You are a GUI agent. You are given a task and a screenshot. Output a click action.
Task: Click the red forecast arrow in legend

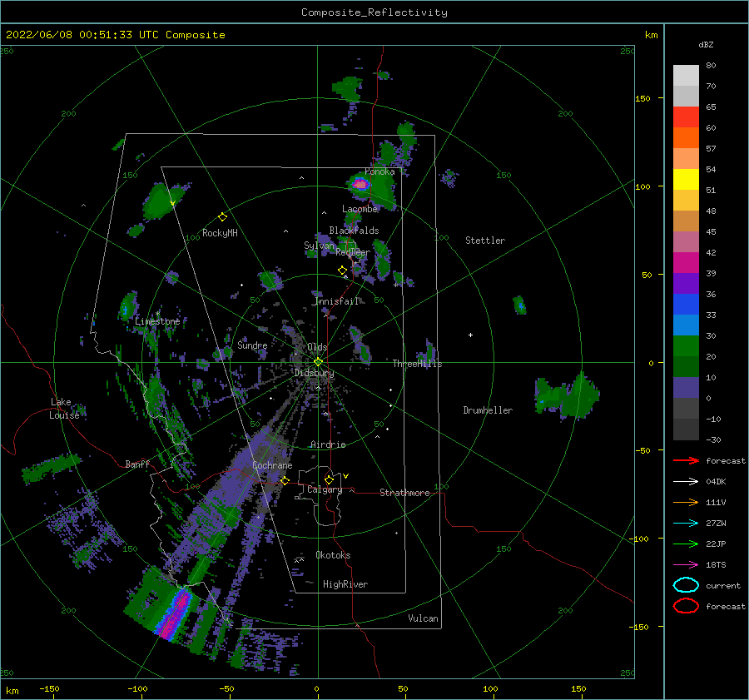tap(686, 460)
